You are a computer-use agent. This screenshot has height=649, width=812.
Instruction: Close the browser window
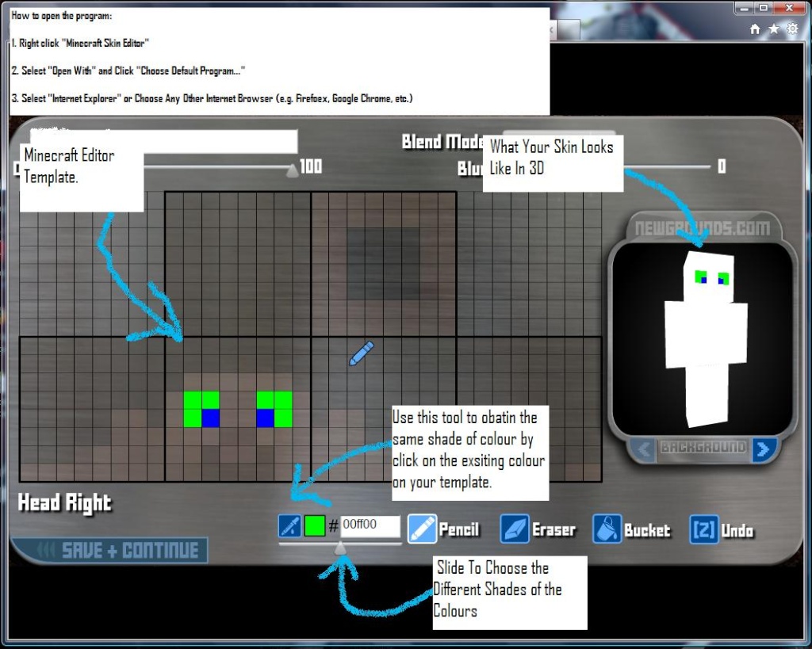tap(791, 9)
